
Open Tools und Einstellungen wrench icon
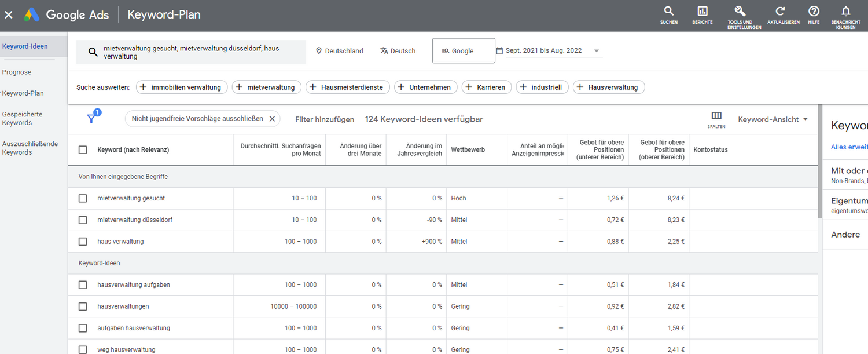[x=740, y=12]
